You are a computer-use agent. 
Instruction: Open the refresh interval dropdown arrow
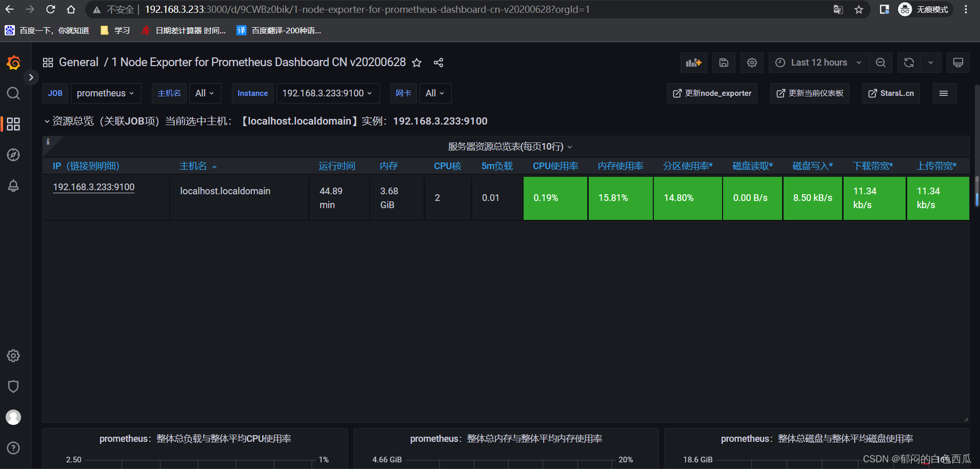click(x=931, y=63)
